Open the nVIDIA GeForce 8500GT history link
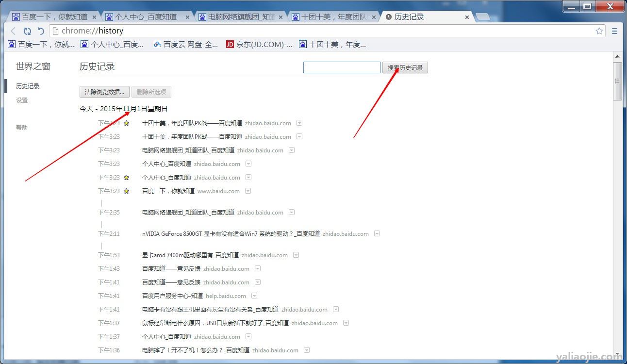This screenshot has width=627, height=364. tap(231, 234)
